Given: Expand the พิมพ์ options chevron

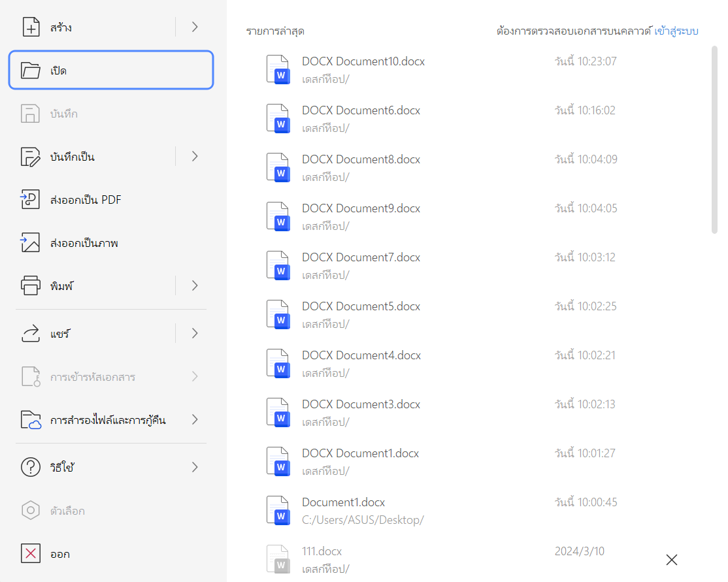Looking at the screenshot, I should coord(194,285).
